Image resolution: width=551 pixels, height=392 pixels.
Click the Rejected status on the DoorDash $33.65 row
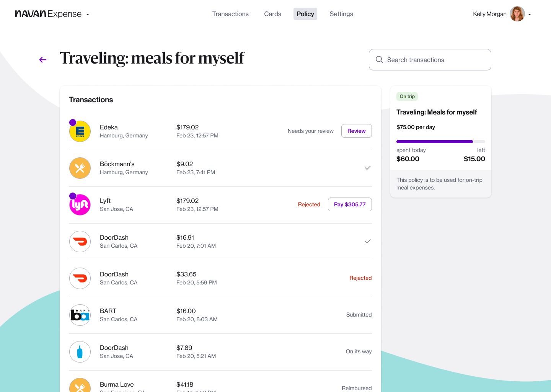click(x=360, y=278)
